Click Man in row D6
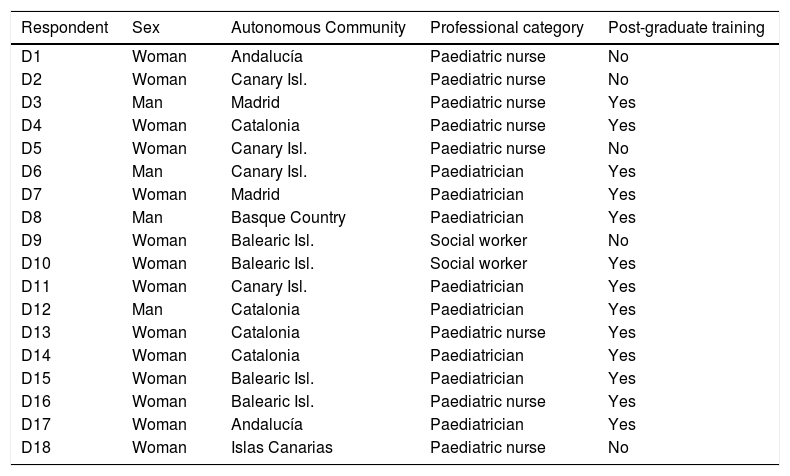790x476 pixels. 147,172
